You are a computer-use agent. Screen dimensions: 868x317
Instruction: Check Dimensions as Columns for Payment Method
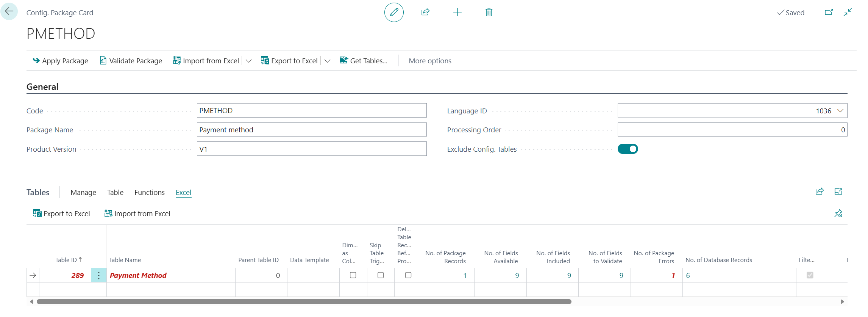(x=353, y=275)
